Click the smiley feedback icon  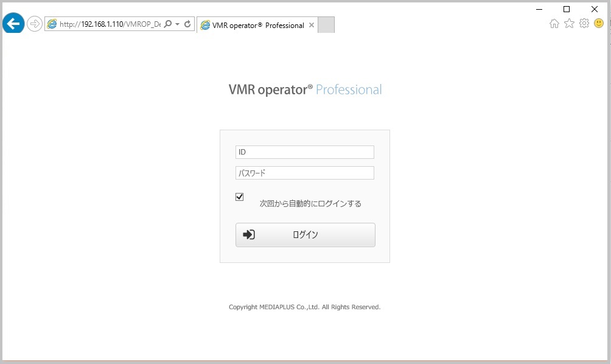tap(599, 23)
